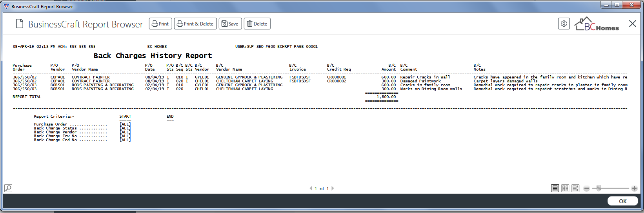Select the third page layout icon

coord(575,188)
